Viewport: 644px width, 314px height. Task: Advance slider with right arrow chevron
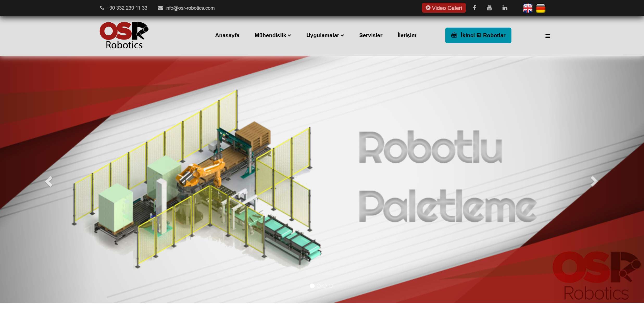[x=595, y=181]
